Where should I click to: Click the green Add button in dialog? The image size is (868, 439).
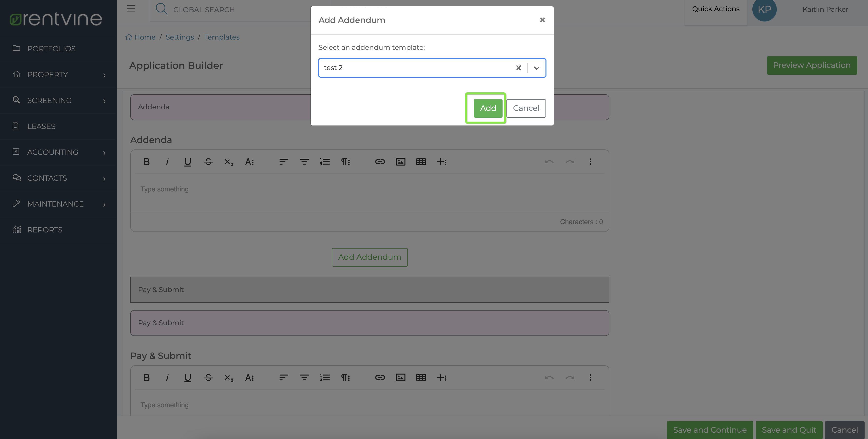488,108
